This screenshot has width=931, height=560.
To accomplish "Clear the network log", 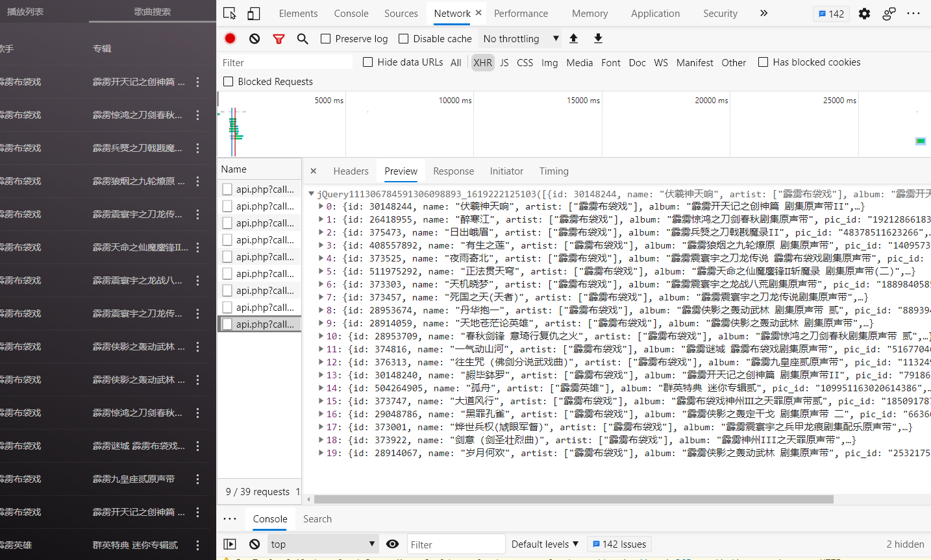I will click(254, 39).
